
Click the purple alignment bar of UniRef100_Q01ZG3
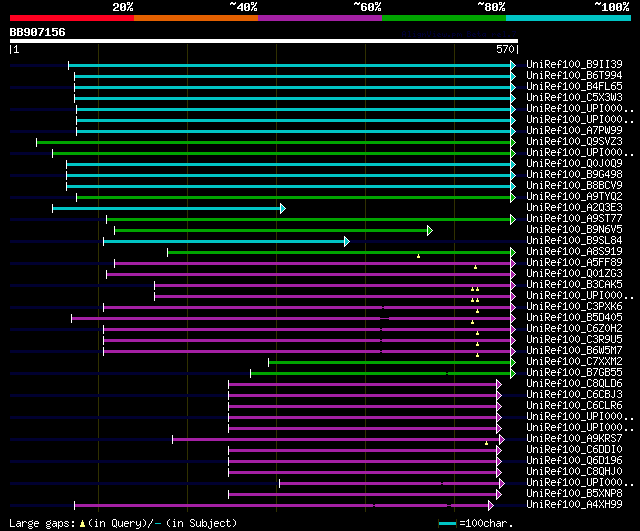coord(309,275)
